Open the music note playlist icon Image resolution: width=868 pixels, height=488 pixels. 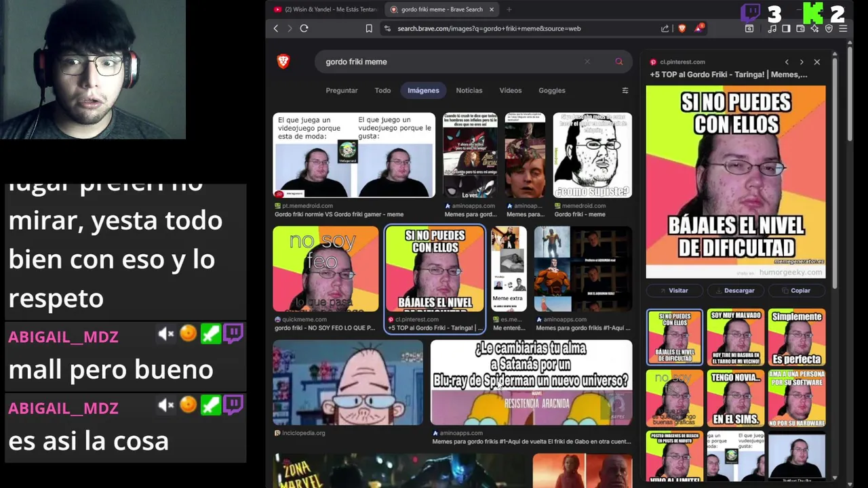772,28
